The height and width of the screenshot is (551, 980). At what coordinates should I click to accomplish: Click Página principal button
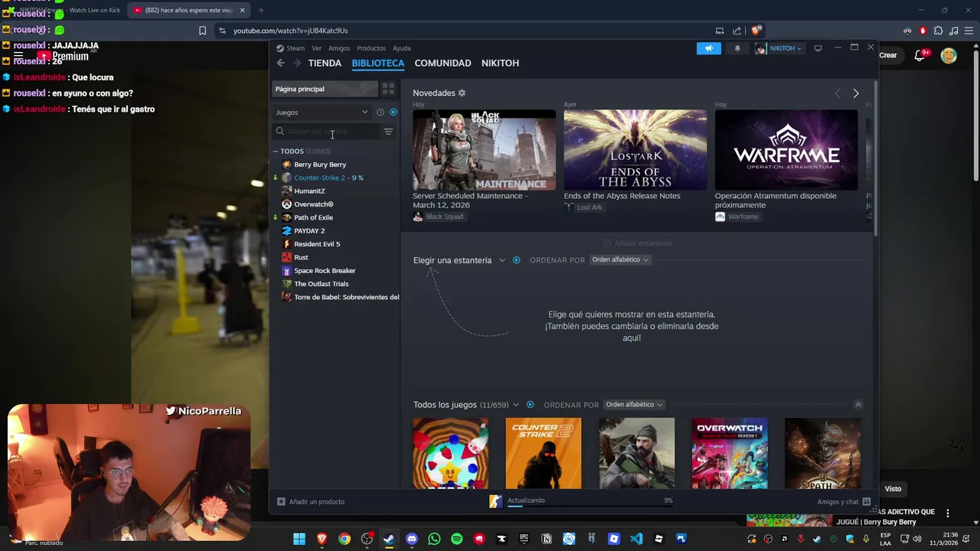coord(325,89)
